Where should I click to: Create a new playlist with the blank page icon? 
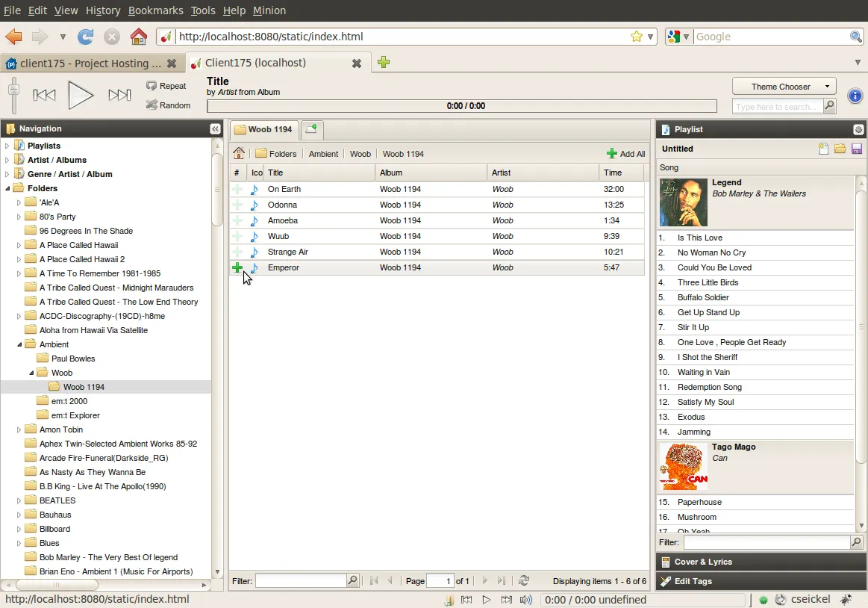click(824, 149)
